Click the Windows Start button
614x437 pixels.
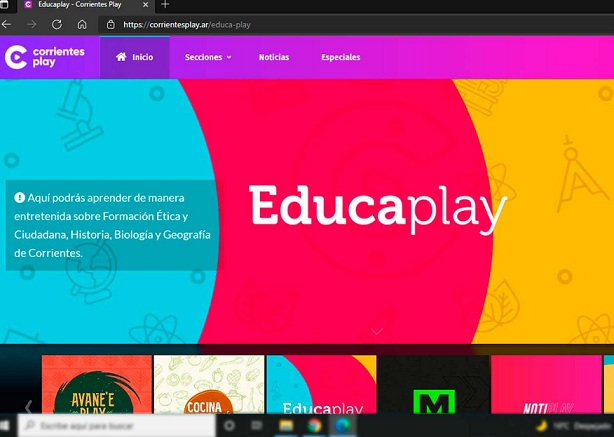pyautogui.click(x=5, y=425)
